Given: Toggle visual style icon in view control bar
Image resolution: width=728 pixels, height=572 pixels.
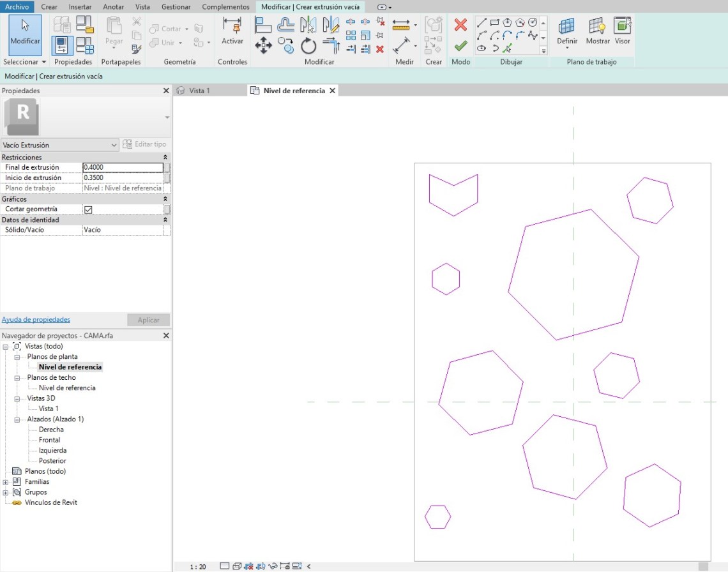Looking at the screenshot, I should coord(238,566).
